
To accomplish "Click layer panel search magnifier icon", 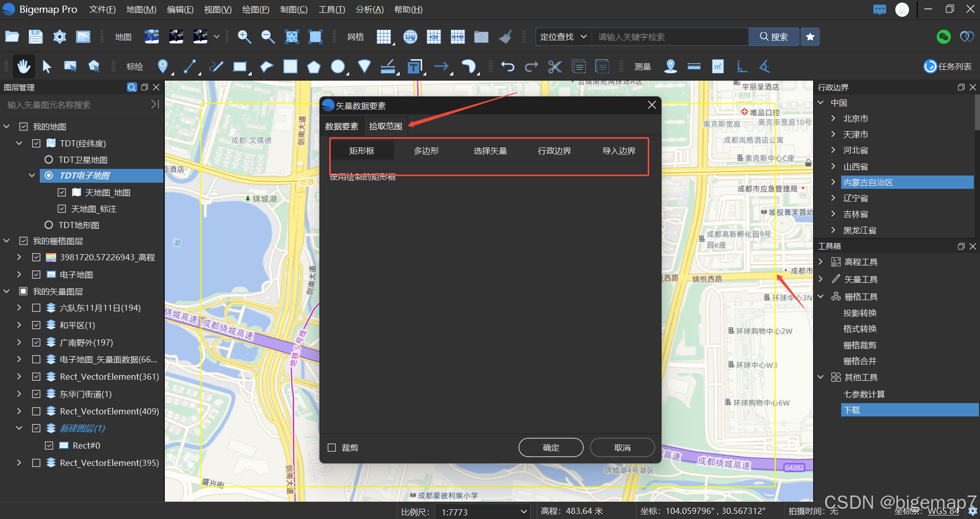I will (132, 87).
